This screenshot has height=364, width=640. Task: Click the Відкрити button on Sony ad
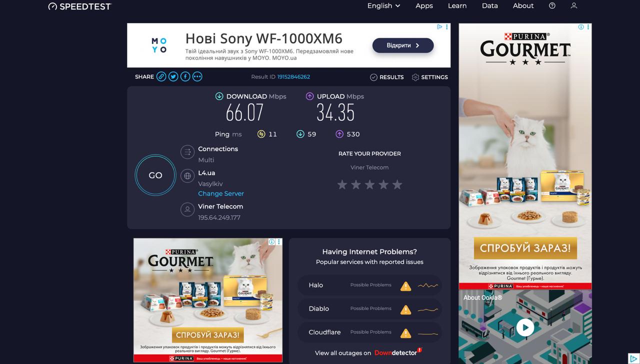point(403,45)
